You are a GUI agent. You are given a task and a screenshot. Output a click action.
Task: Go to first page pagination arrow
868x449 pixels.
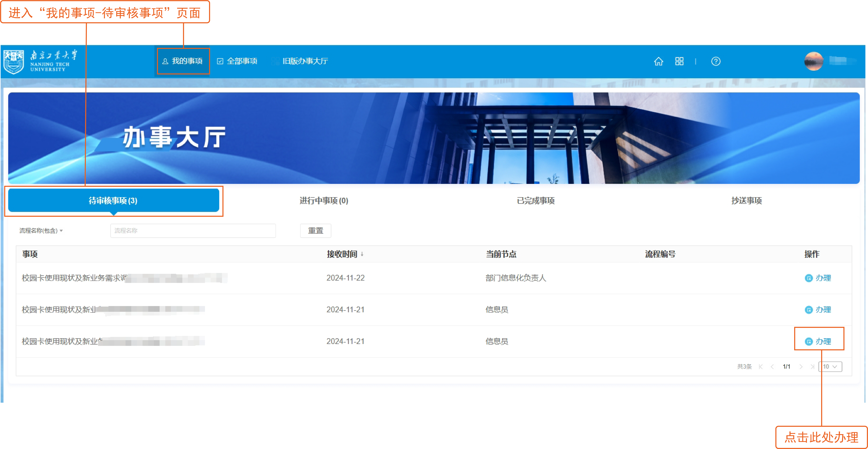point(760,367)
